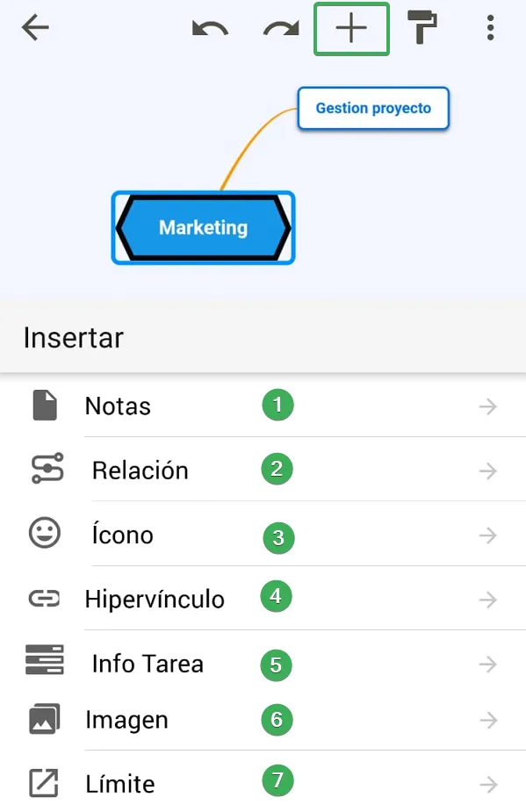This screenshot has width=526, height=812.
Task: Click the Imagen picture icon
Action: [44, 719]
